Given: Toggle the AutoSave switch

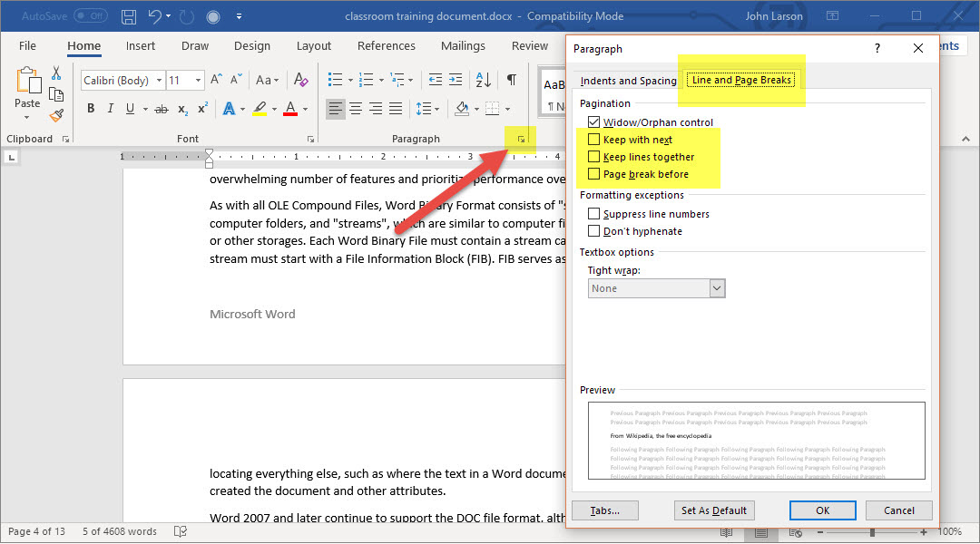Looking at the screenshot, I should 90,16.
